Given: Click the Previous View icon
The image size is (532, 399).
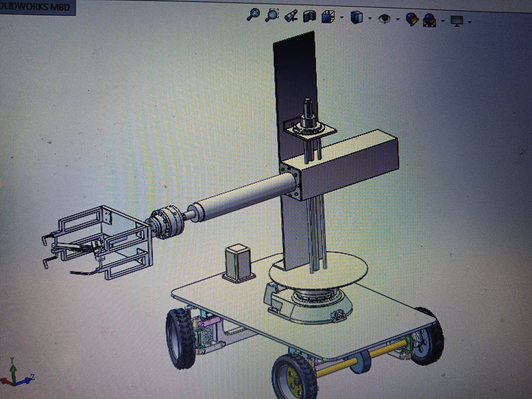Looking at the screenshot, I should pyautogui.click(x=291, y=16).
